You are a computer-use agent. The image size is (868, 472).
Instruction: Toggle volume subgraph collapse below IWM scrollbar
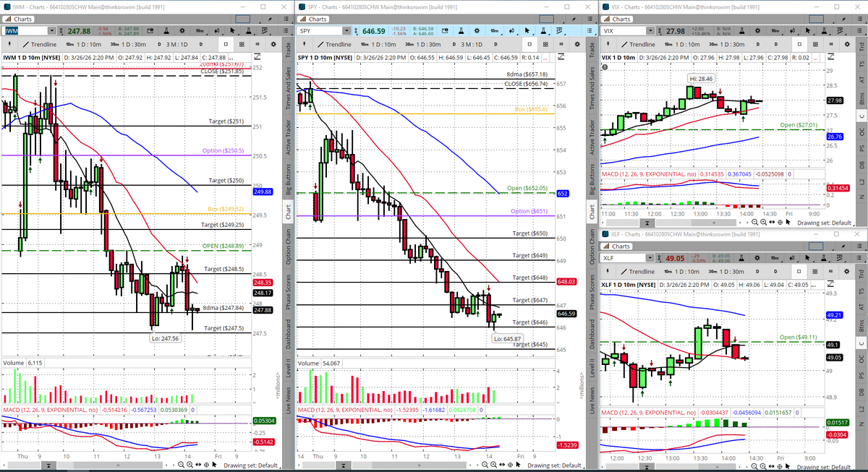48,465
